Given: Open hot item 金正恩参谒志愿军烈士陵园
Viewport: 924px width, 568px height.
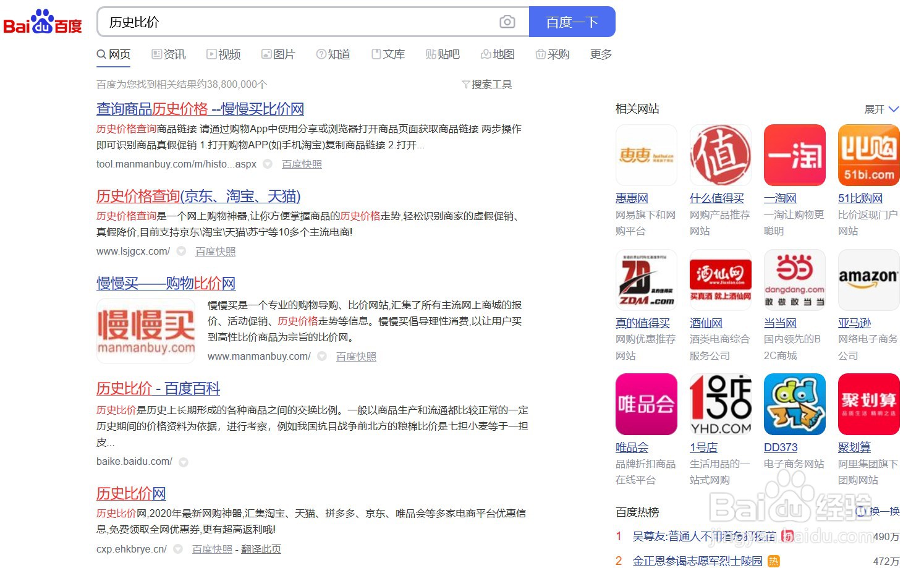Looking at the screenshot, I should [697, 561].
